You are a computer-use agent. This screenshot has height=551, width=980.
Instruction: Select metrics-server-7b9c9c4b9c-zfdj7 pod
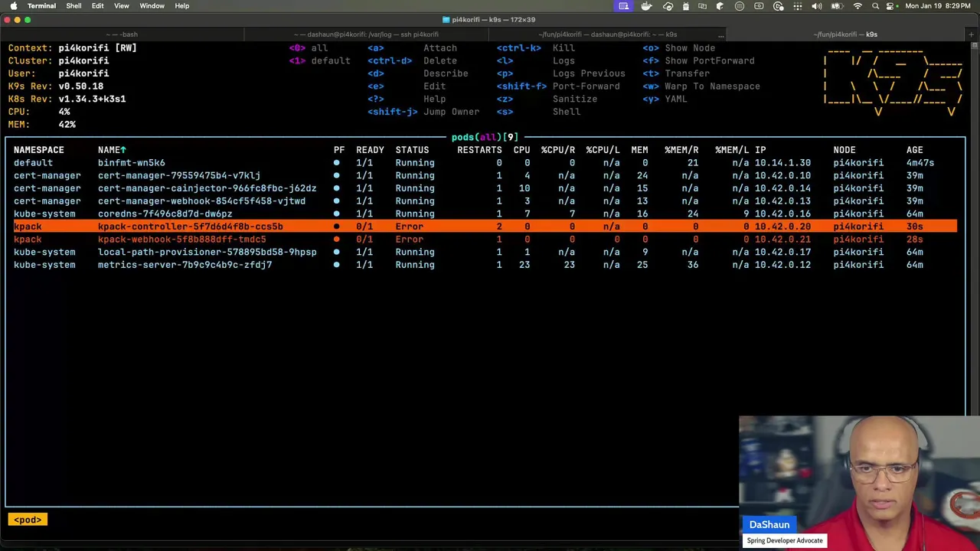click(485, 265)
